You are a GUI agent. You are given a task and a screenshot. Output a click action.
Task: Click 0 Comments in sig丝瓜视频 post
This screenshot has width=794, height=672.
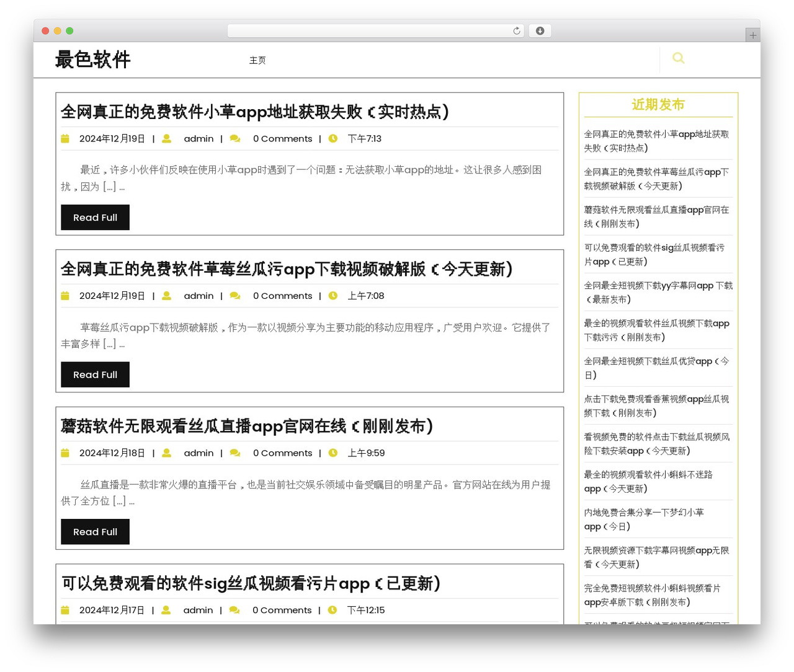tap(282, 610)
